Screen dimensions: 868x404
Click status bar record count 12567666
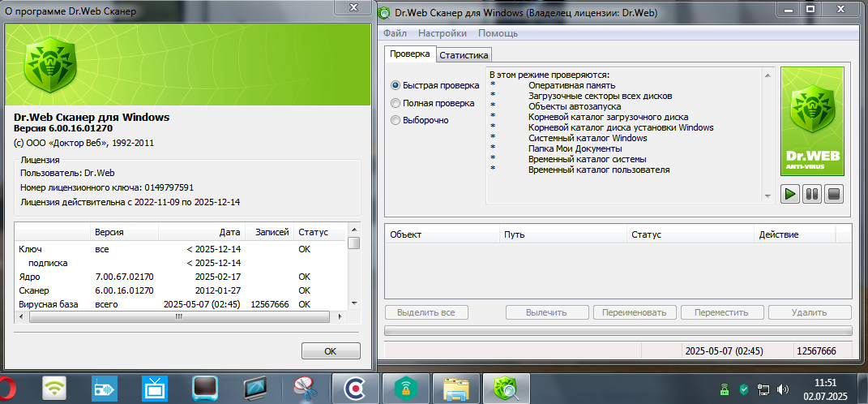pos(816,350)
